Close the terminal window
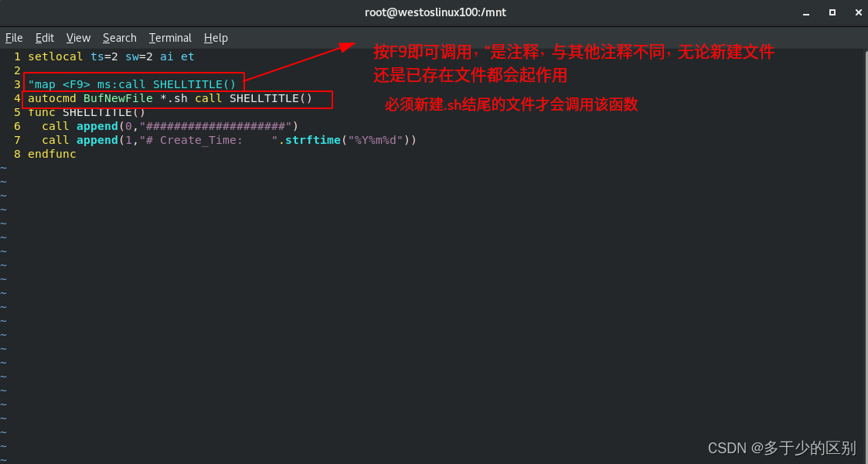The height and width of the screenshot is (464, 868). click(858, 12)
